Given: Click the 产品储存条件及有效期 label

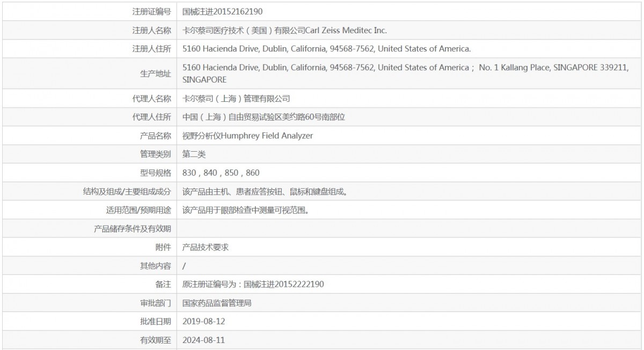Looking at the screenshot, I should (x=133, y=229).
